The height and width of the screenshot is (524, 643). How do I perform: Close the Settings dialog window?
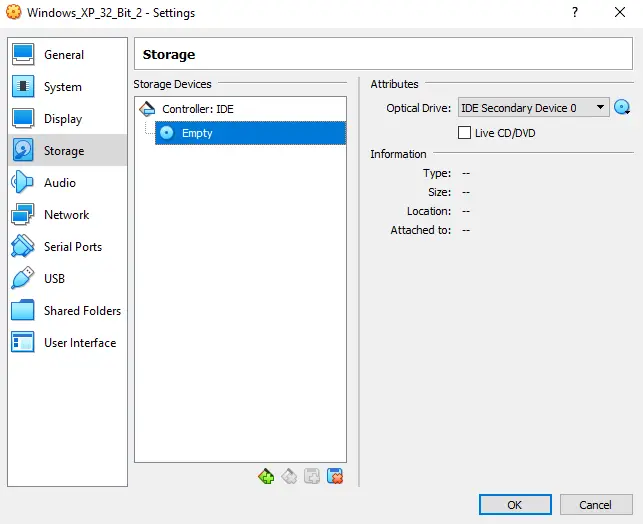[620, 12]
